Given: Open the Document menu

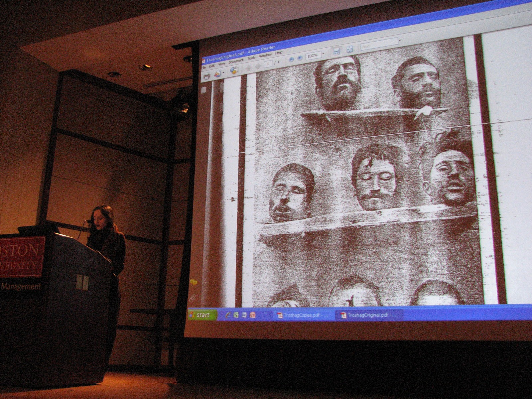Looking at the screenshot, I should [x=236, y=61].
